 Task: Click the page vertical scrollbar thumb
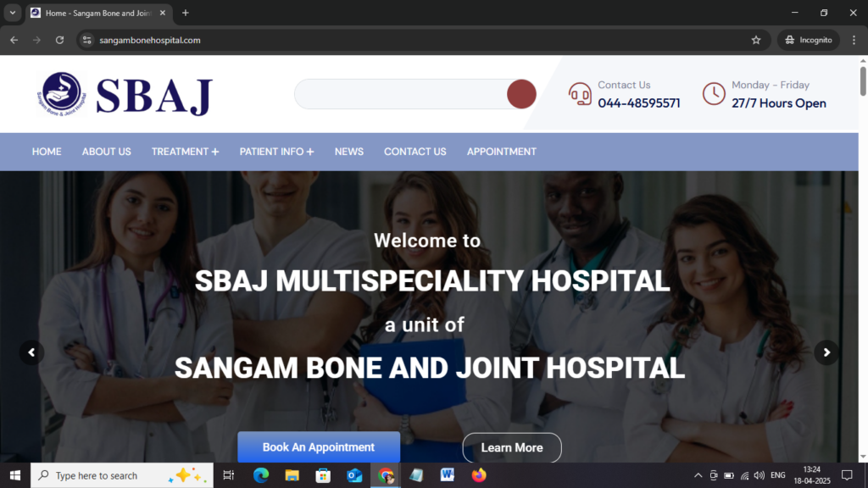863,80
